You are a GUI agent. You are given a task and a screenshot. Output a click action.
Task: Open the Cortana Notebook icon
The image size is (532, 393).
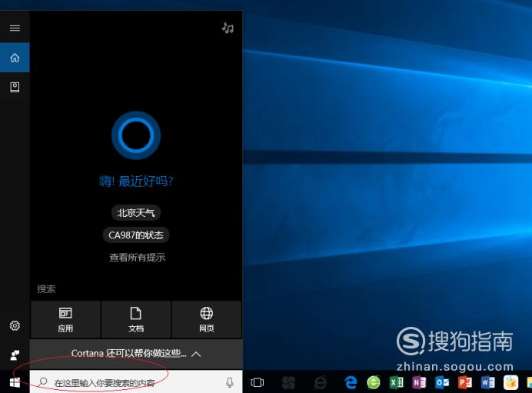coord(15,87)
